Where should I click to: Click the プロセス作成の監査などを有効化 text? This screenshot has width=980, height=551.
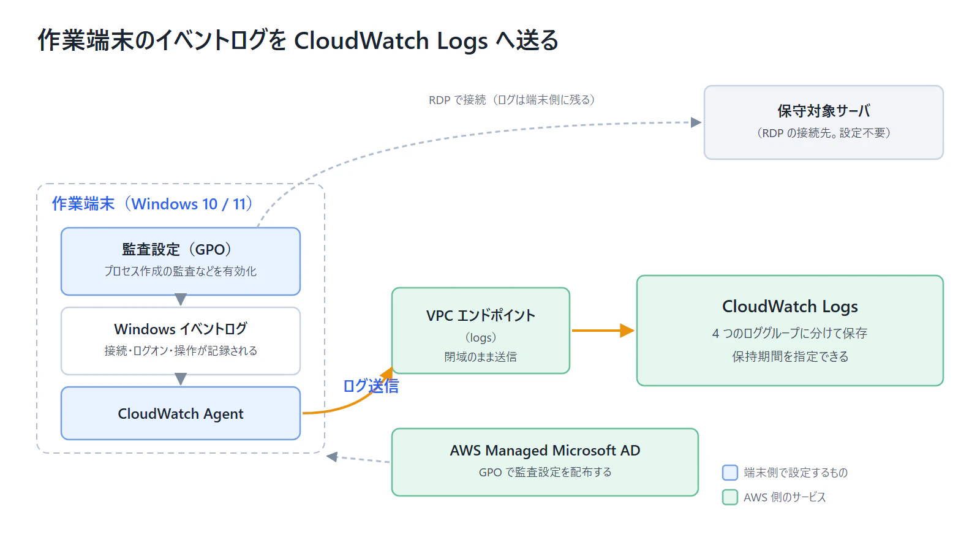[x=181, y=271]
